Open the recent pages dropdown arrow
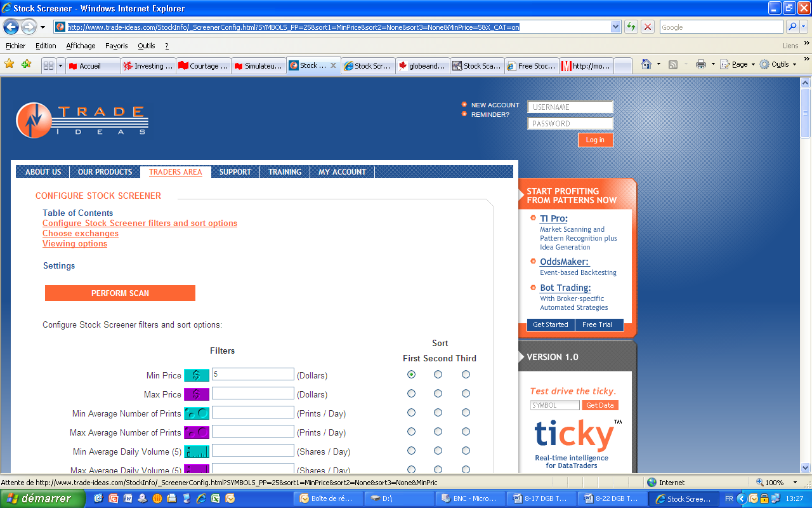This screenshot has width=812, height=508. (x=43, y=27)
